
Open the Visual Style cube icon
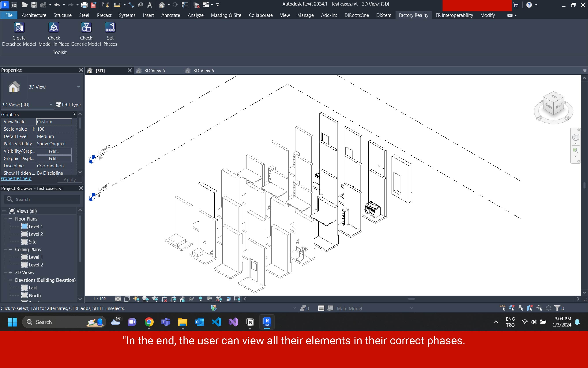pyautogui.click(x=127, y=299)
